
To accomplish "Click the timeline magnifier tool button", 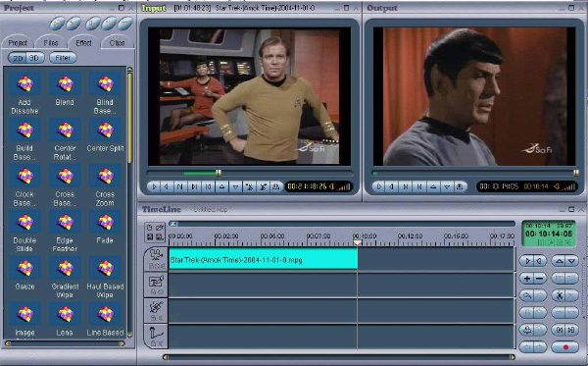I will point(527,295).
